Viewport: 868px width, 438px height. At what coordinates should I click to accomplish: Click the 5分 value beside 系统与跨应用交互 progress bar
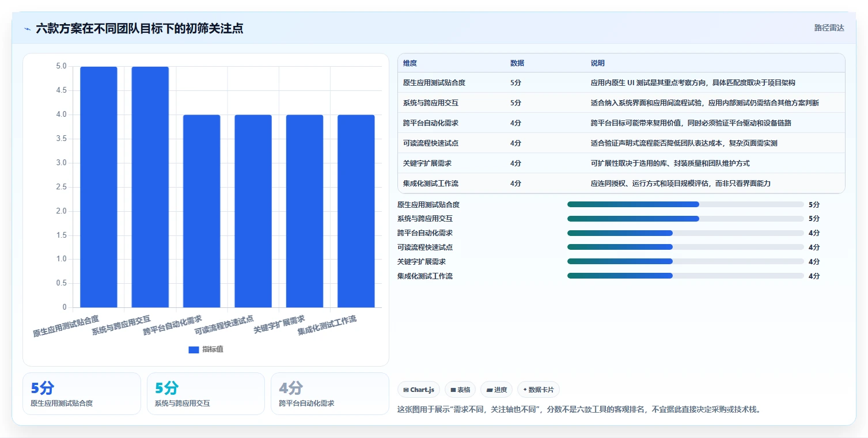[814, 219]
